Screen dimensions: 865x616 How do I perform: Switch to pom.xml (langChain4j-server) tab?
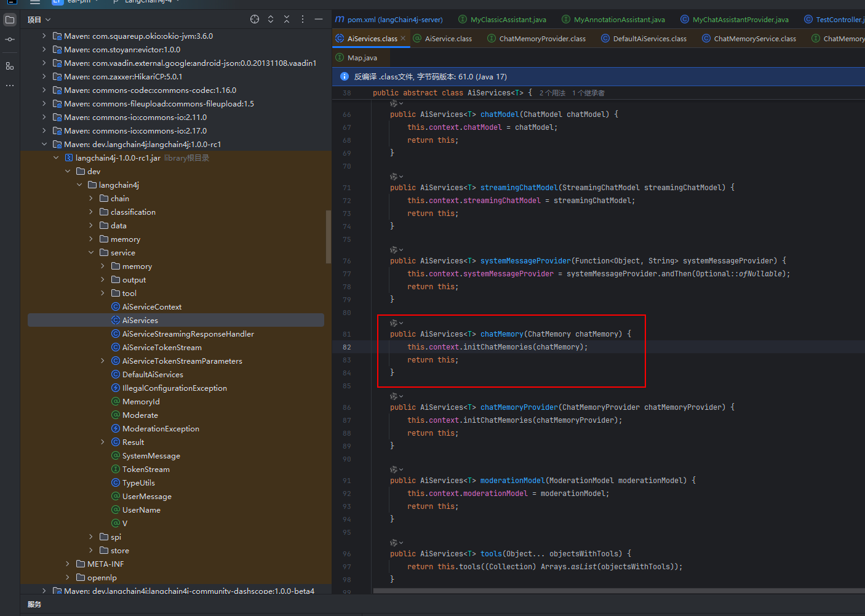(389, 20)
